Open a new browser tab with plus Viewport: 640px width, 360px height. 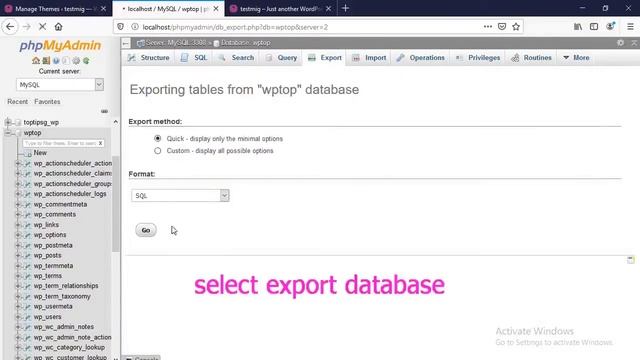point(345,8)
